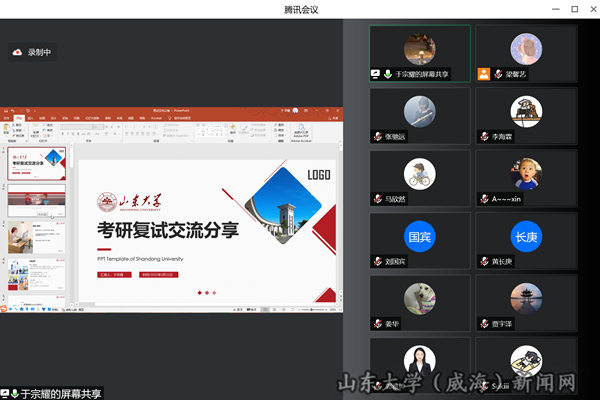Open the quick access toolbar customize dropdown

[x=34, y=111]
